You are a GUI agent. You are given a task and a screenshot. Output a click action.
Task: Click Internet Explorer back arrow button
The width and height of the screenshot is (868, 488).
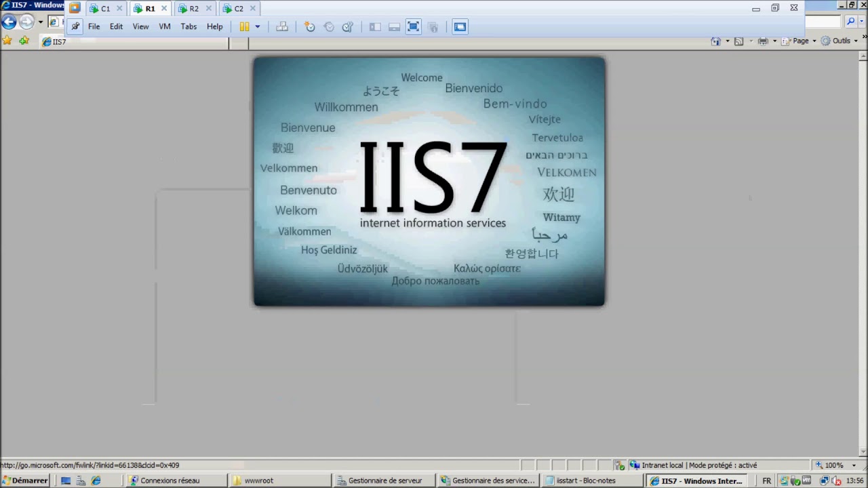tap(8, 22)
